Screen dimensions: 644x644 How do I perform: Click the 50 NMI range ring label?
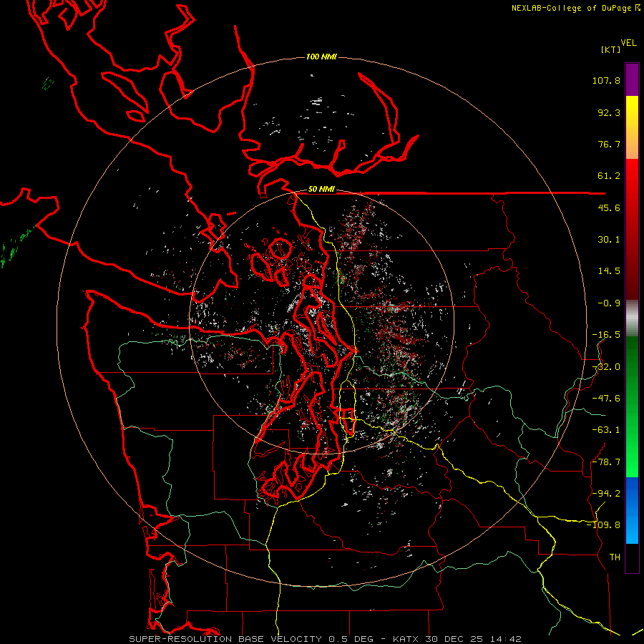tap(321, 190)
